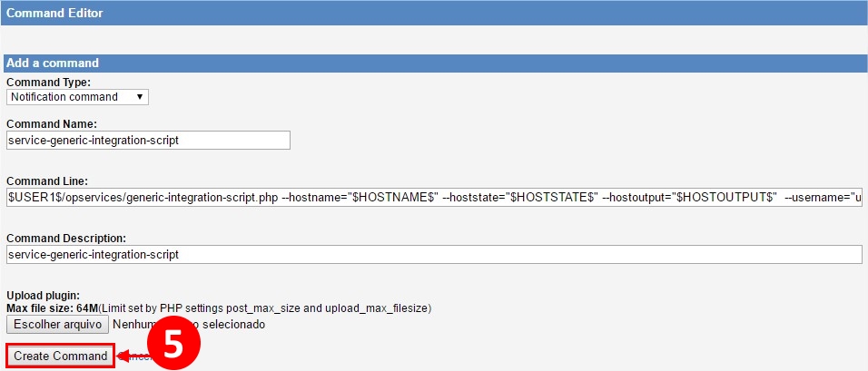Open the Command Type dropdown

[x=76, y=97]
